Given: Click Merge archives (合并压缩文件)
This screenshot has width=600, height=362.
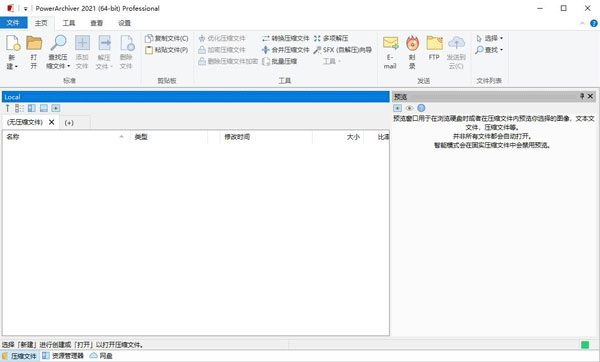Looking at the screenshot, I should point(285,50).
